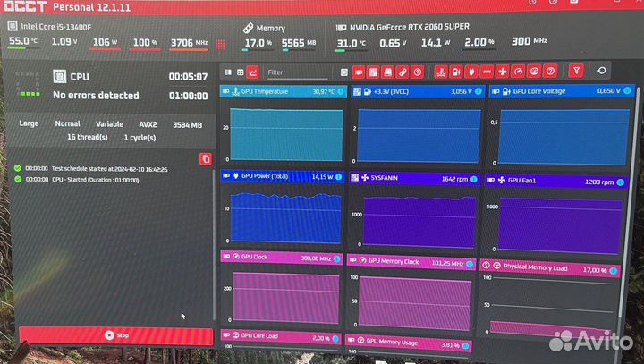The image size is (644, 364).
Task: Click gauge icon on GPU Clock card
Action: 236,257
